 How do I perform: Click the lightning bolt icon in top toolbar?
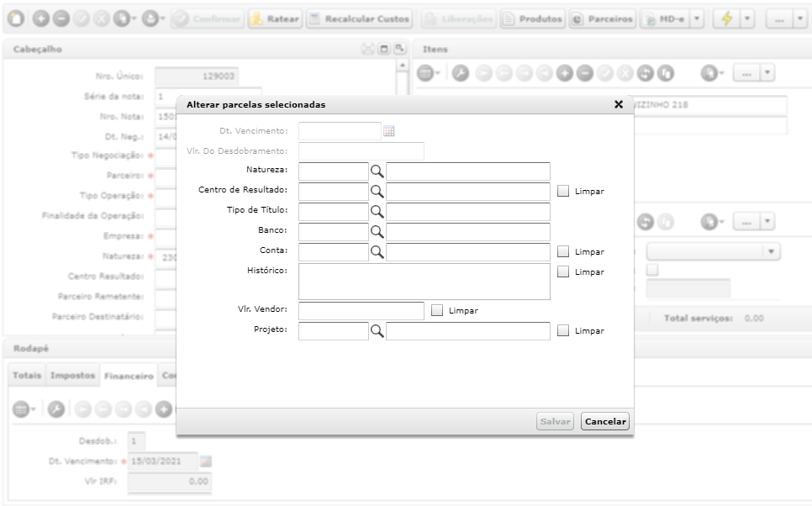(727, 18)
